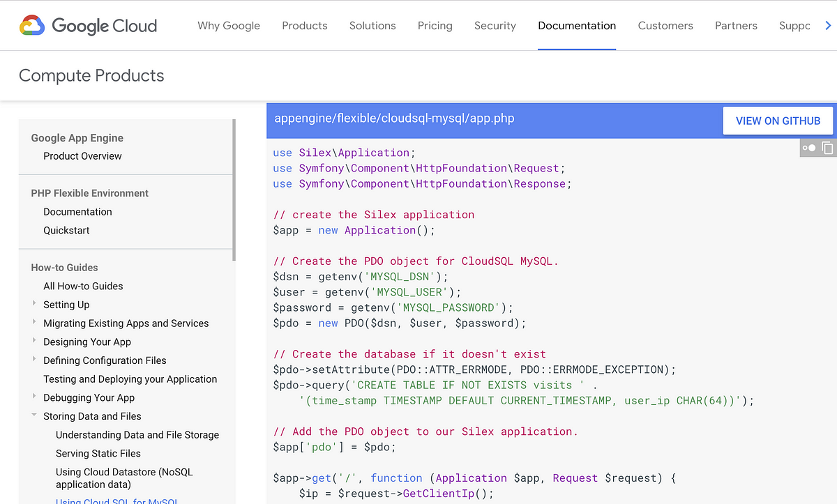Click the use Symfony HttpFoundation Request line

click(x=418, y=168)
